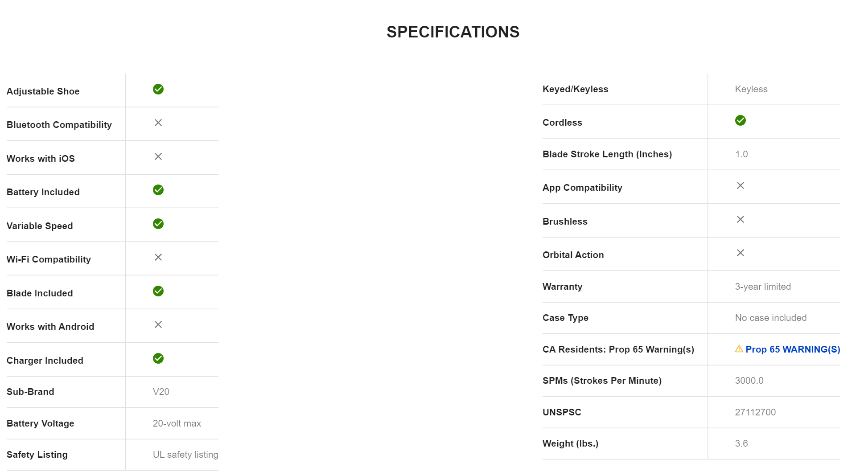
Task: Click the X icon for Bluetooth Compatibility
Action: [x=158, y=123]
